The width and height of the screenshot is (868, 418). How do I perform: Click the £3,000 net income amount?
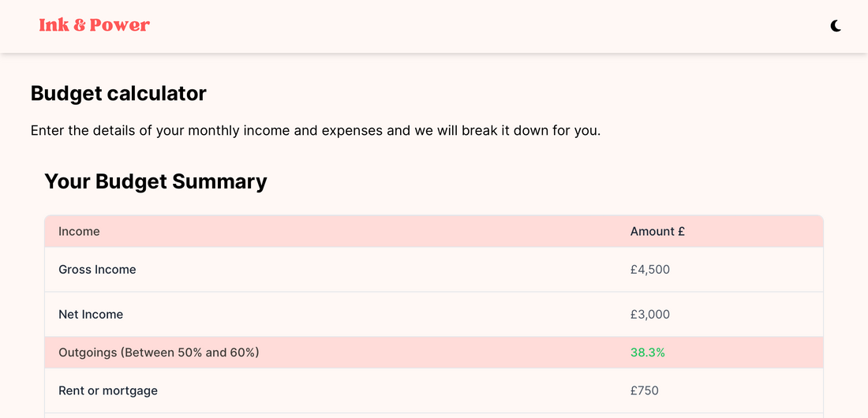click(650, 315)
